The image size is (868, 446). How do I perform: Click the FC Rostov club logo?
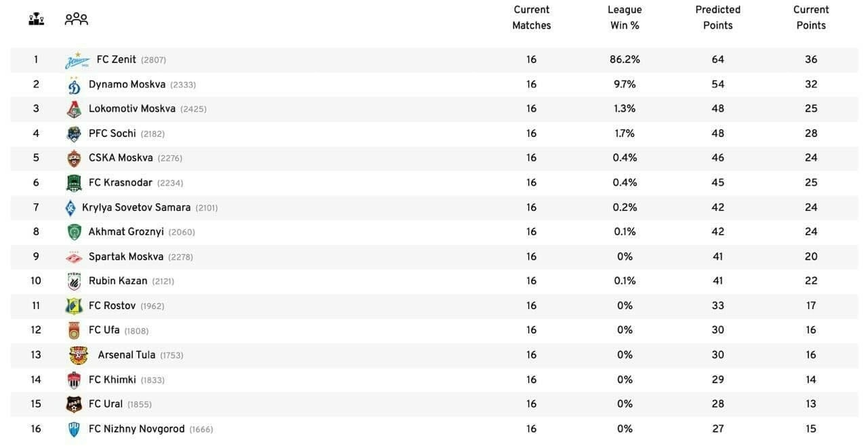tap(74, 306)
